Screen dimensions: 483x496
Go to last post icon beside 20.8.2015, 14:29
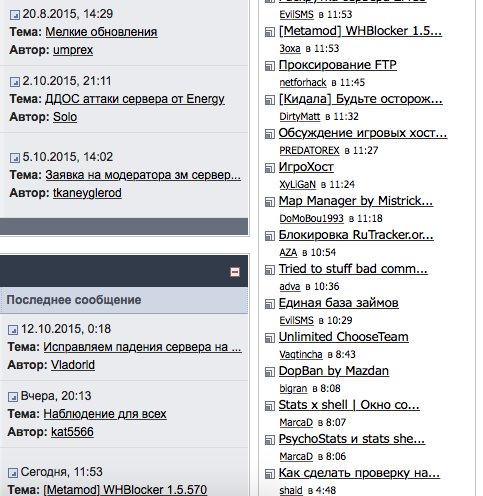(15, 15)
